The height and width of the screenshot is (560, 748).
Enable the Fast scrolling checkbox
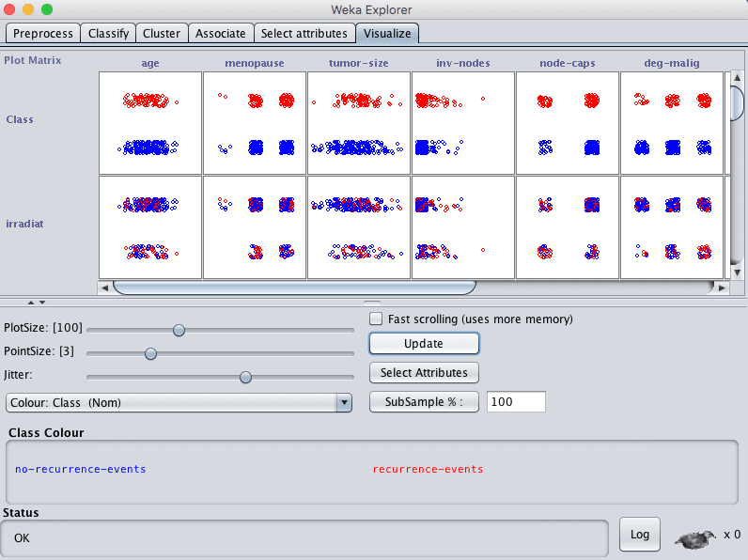pyautogui.click(x=376, y=319)
